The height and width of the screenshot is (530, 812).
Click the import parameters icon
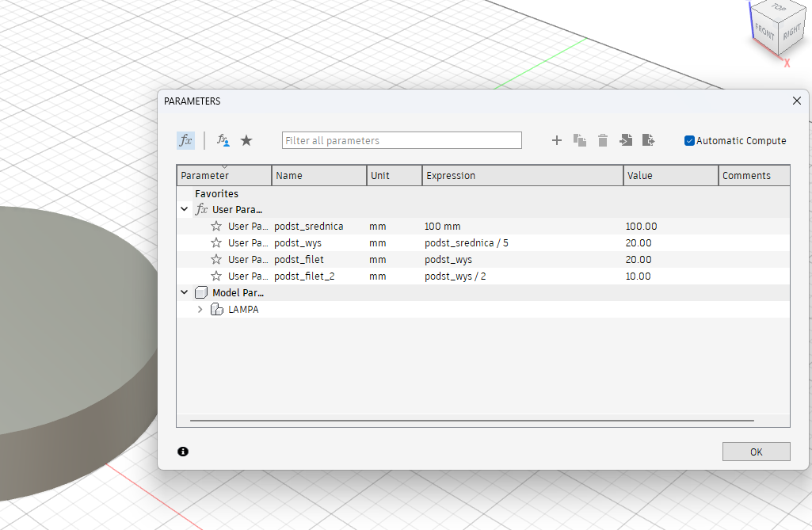[x=626, y=140]
